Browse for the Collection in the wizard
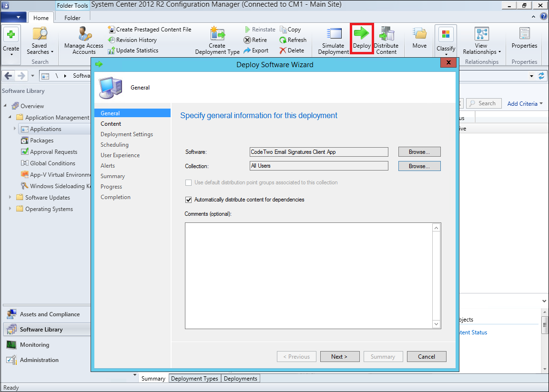Image resolution: width=549 pixels, height=392 pixels. pyautogui.click(x=419, y=166)
